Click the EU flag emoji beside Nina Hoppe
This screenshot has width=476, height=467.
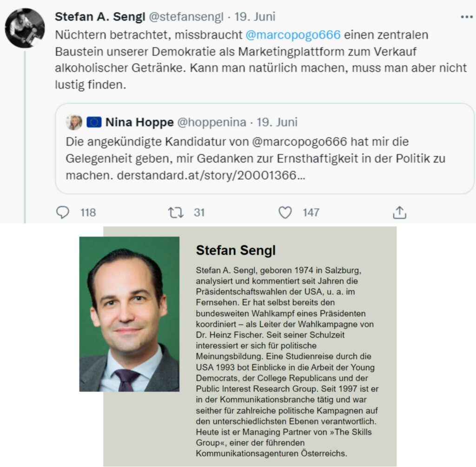94,122
